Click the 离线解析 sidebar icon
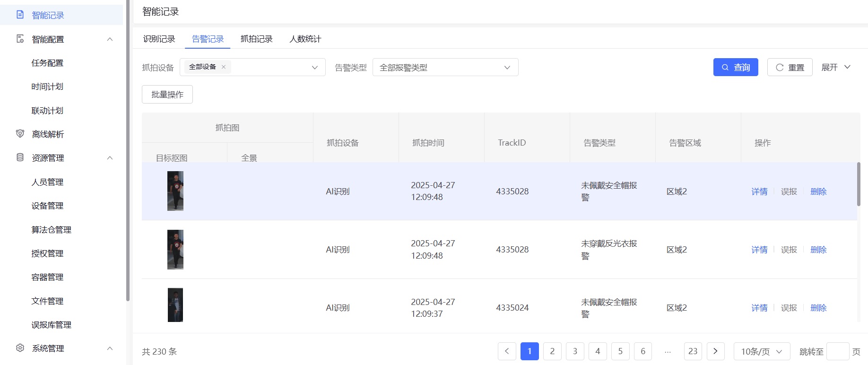 (20, 134)
